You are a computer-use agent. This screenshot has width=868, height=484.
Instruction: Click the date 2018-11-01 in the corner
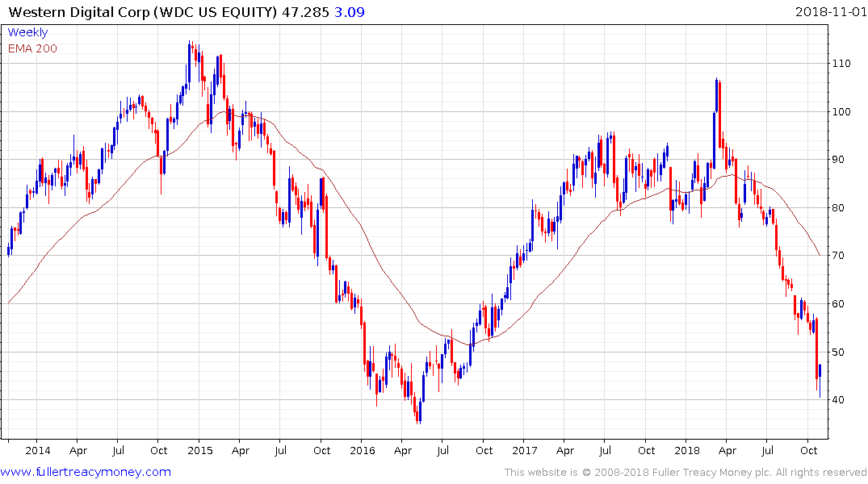click(x=831, y=12)
